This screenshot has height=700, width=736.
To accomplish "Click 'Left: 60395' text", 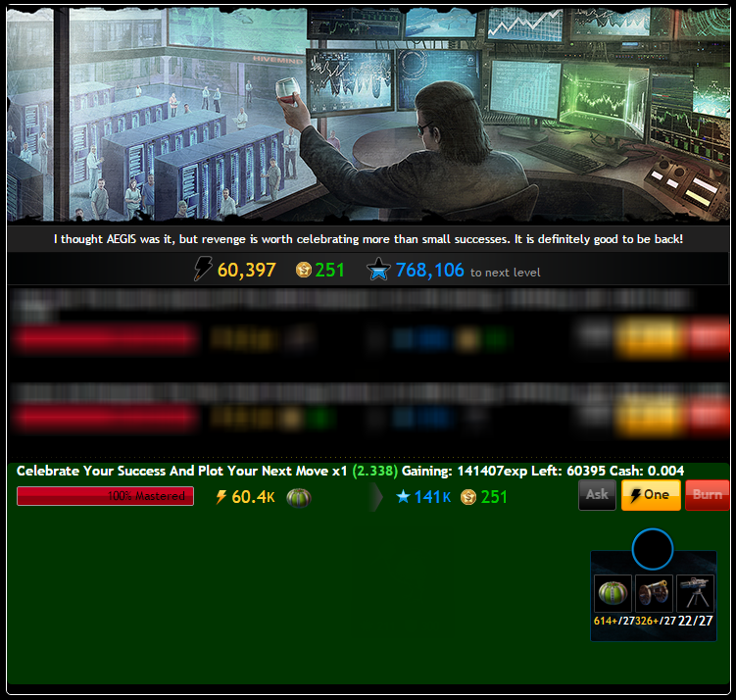I will coord(568,471).
